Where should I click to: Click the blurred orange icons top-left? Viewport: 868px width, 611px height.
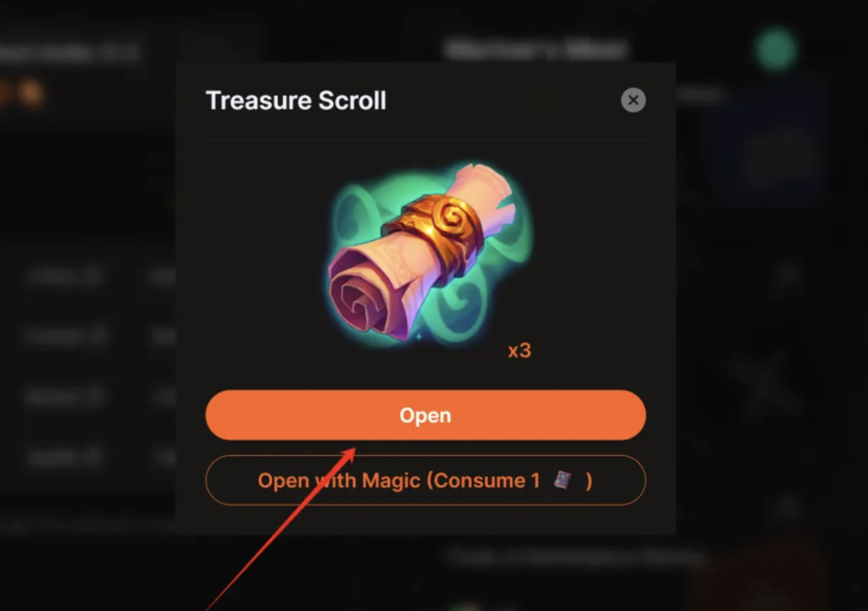(22, 94)
